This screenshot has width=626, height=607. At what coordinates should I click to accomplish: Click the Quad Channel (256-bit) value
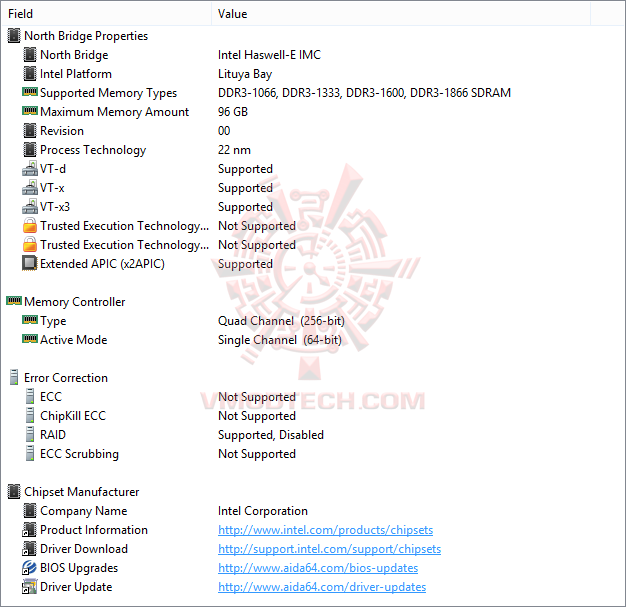tap(281, 321)
